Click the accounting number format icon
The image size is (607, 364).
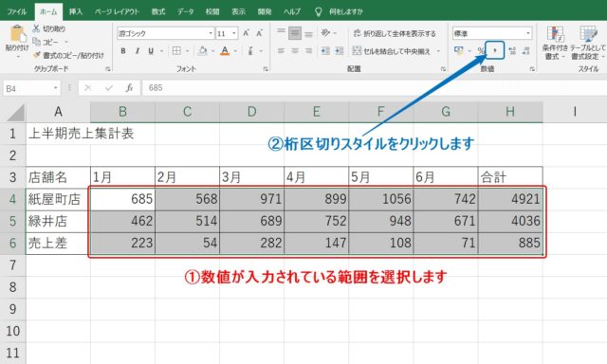459,50
